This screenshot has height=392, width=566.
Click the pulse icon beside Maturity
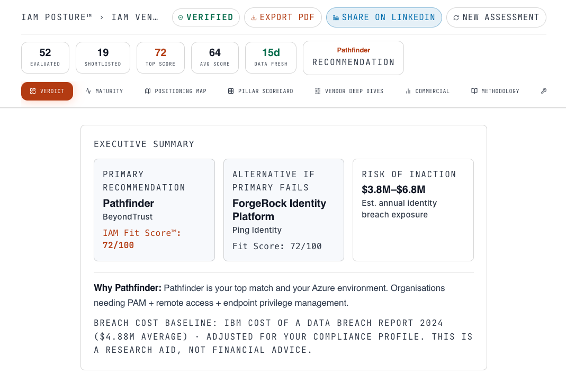[88, 91]
